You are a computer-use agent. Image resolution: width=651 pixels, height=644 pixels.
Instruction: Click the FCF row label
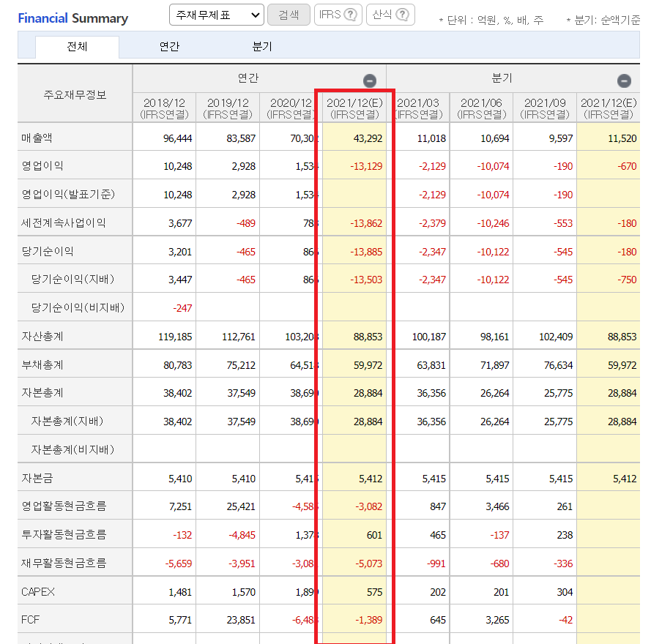coord(30,620)
